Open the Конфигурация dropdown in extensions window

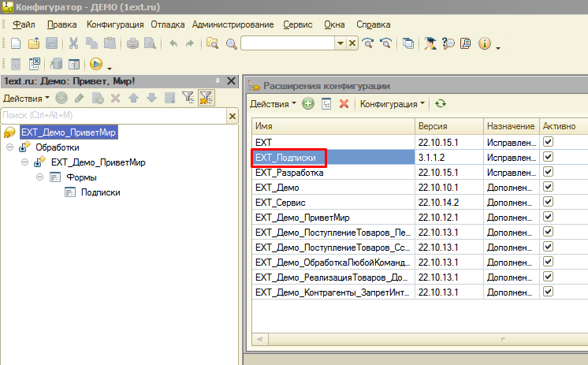pyautogui.click(x=392, y=104)
